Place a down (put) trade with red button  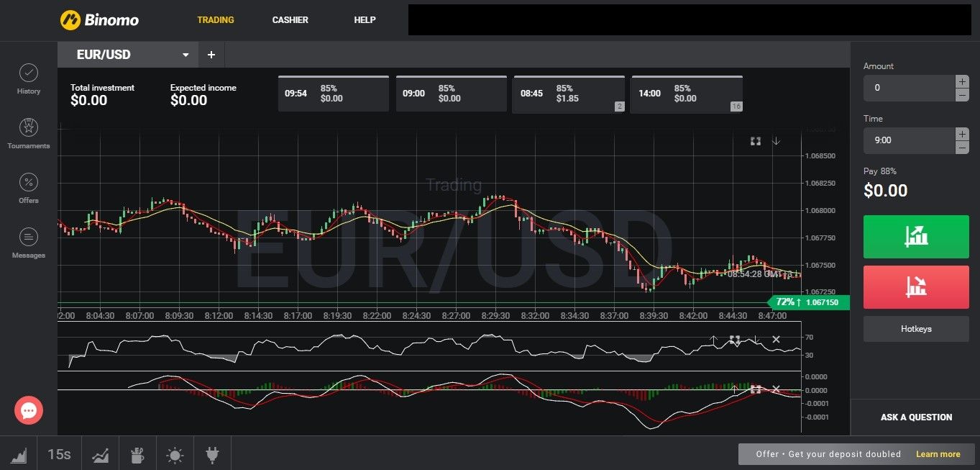point(916,286)
